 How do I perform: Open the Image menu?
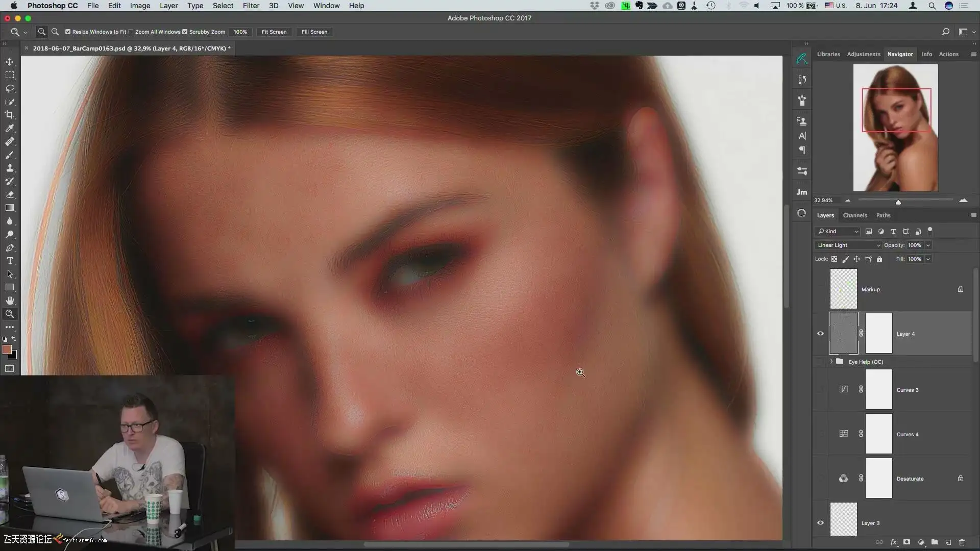pyautogui.click(x=140, y=6)
